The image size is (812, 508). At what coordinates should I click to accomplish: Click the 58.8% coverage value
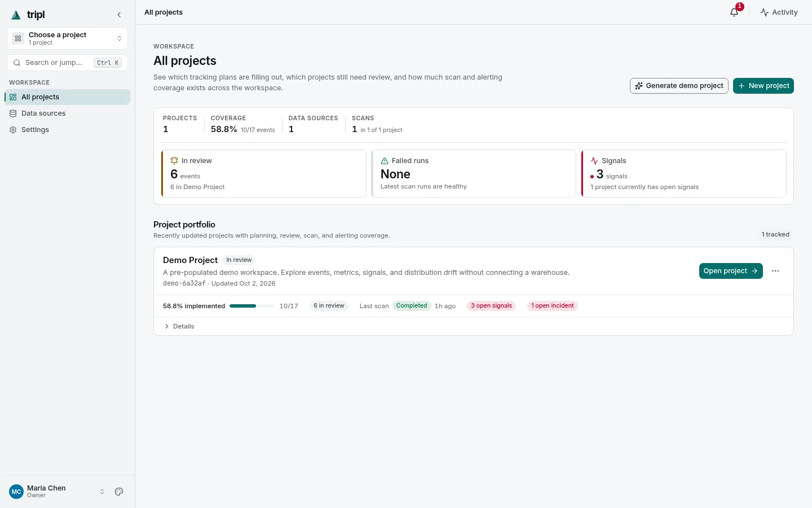point(224,129)
